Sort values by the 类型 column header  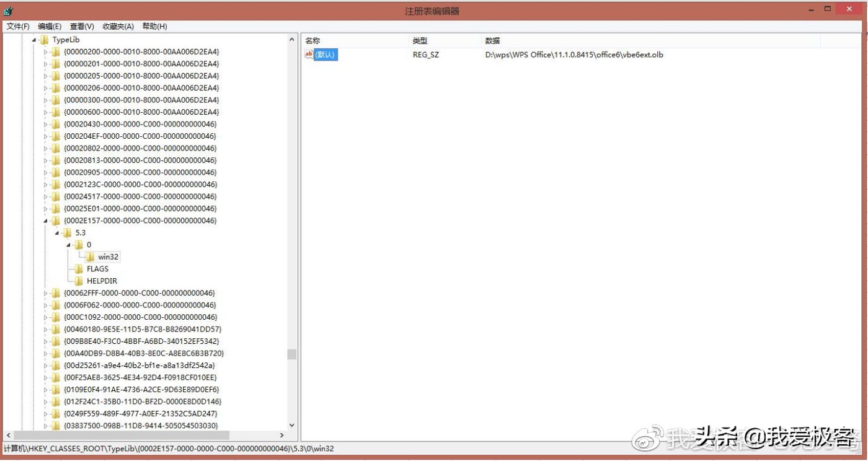coord(445,41)
